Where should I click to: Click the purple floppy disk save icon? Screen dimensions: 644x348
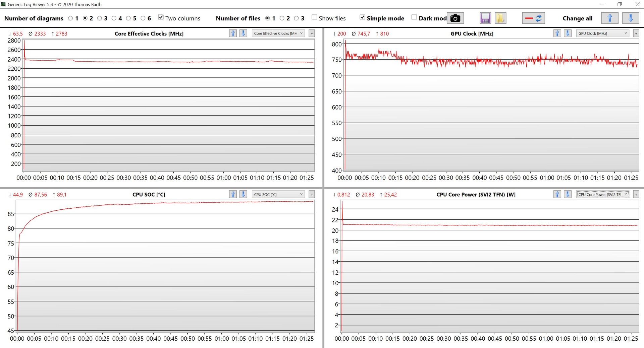[485, 18]
